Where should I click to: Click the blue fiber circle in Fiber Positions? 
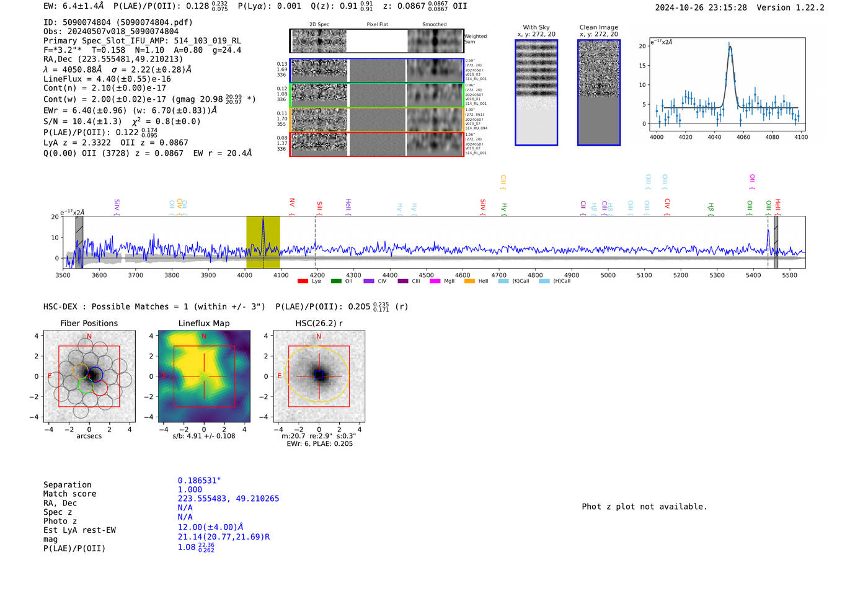tap(95, 375)
